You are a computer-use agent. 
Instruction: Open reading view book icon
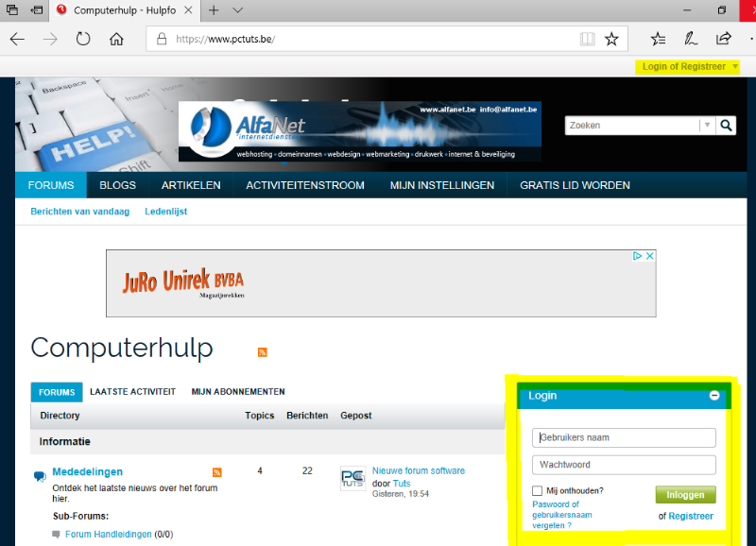(x=588, y=39)
